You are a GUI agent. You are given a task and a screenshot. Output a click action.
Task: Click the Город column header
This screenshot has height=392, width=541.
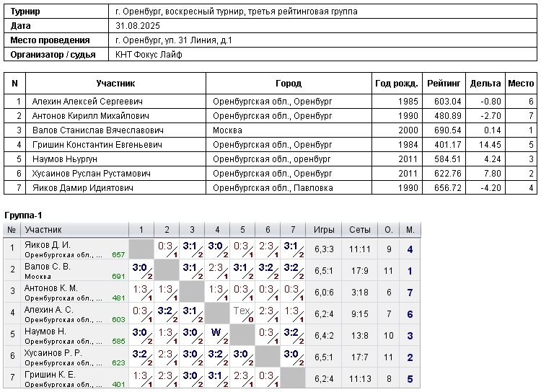pos(289,84)
